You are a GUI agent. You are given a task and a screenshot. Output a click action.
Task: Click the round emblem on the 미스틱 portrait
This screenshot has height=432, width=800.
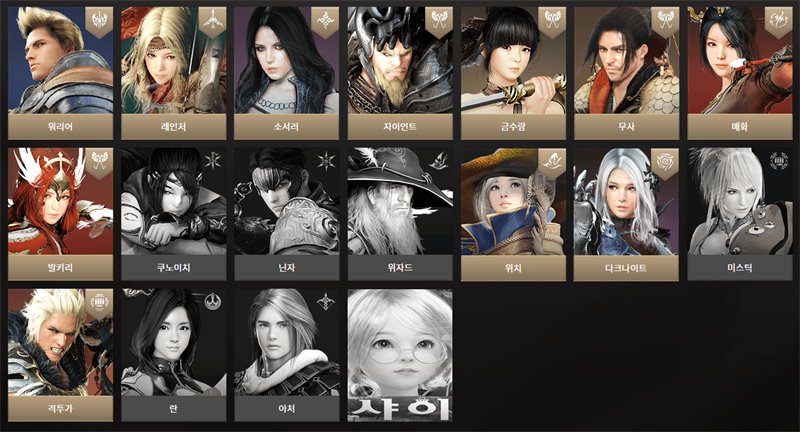(x=778, y=161)
